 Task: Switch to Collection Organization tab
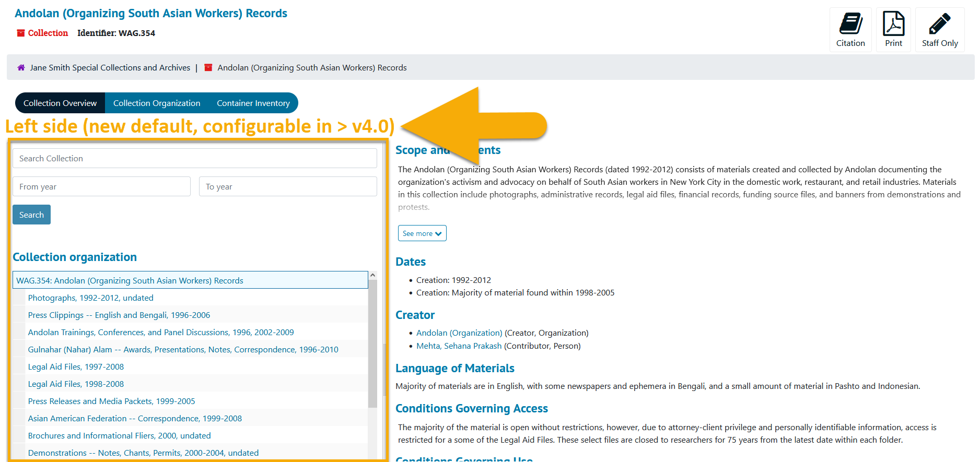coord(157,103)
